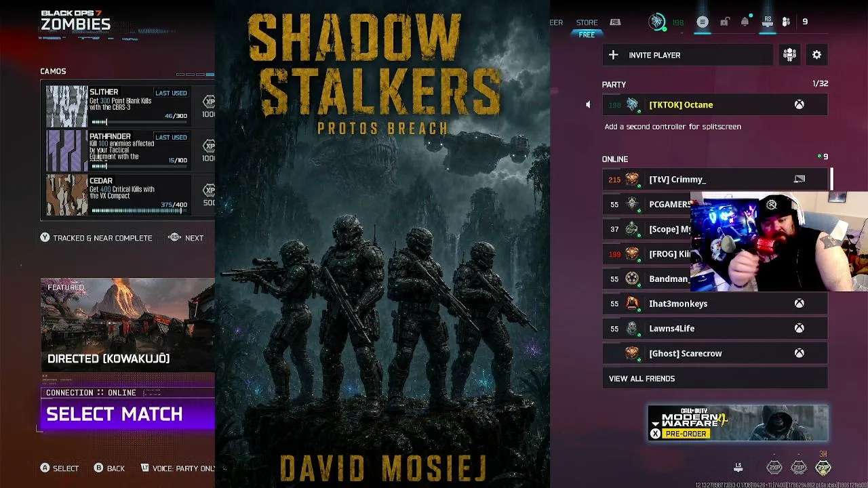Select party member [TKTOK] Octane
Image resolution: width=868 pixels, height=488 pixels.
click(x=715, y=104)
